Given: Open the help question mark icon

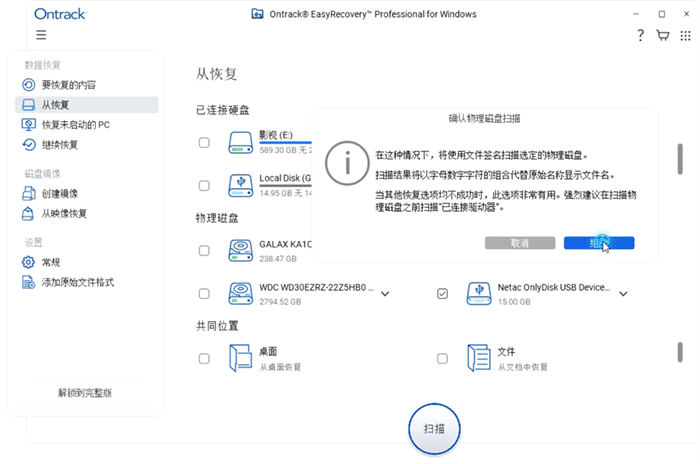Looking at the screenshot, I should click(641, 35).
